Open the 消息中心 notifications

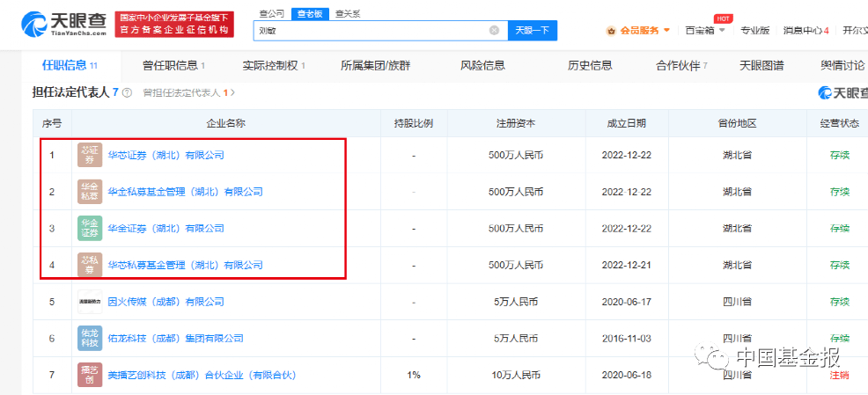coord(806,31)
